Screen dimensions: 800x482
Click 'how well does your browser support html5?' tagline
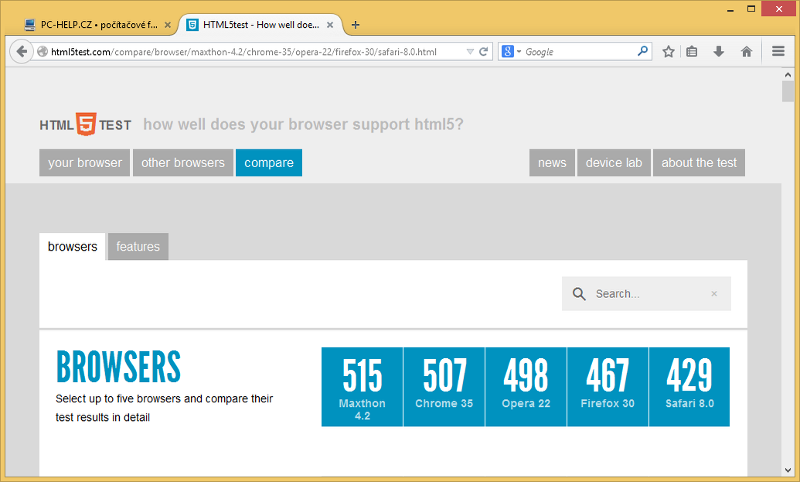[x=303, y=124]
